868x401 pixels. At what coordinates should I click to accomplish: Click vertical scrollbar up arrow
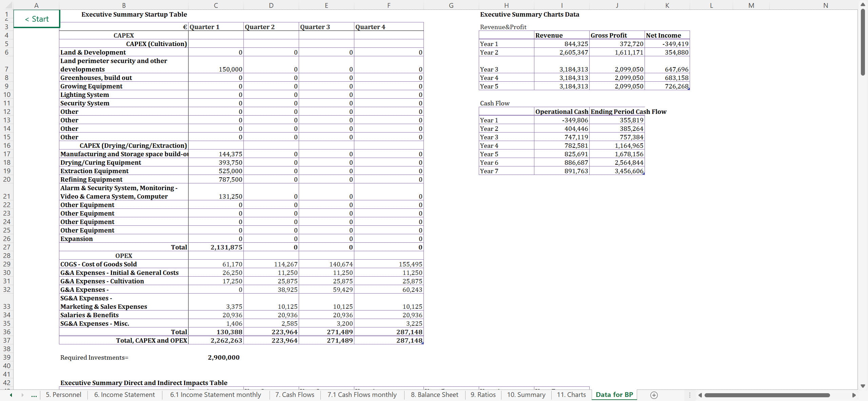coord(863,4)
